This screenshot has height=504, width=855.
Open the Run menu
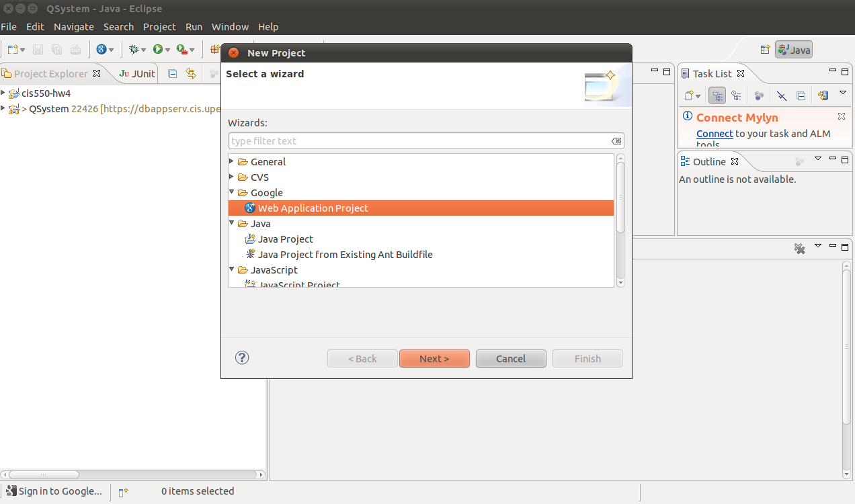click(194, 27)
